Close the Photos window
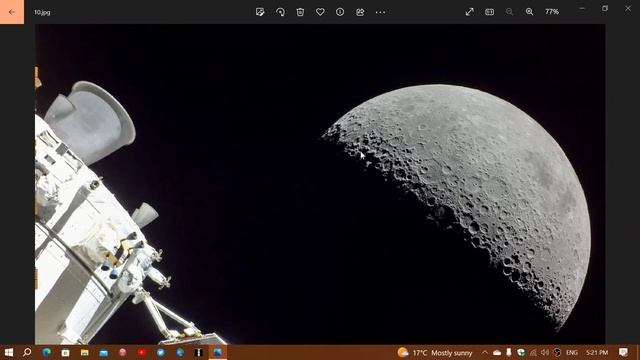The image size is (640, 360). pos(628,8)
